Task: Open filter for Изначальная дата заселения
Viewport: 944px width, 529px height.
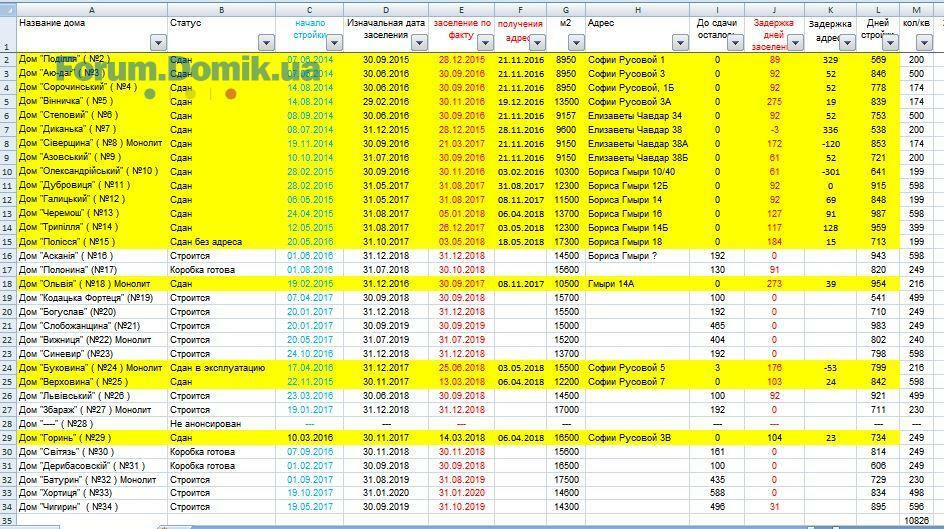Action: point(419,43)
